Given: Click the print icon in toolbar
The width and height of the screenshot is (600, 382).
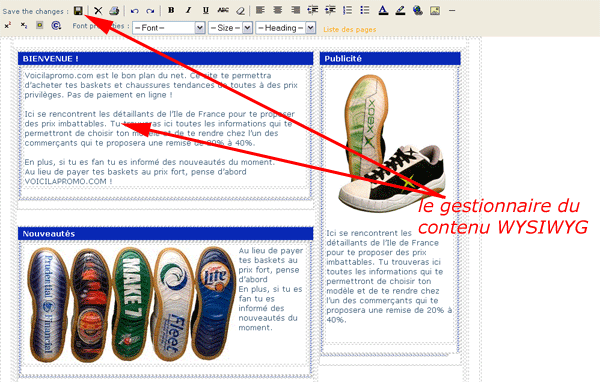Looking at the screenshot, I should tap(114, 11).
